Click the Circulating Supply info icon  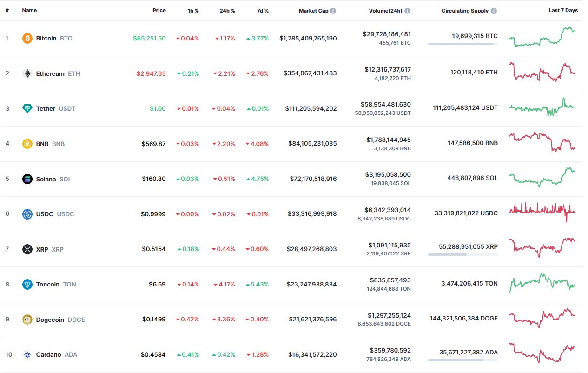(x=494, y=11)
